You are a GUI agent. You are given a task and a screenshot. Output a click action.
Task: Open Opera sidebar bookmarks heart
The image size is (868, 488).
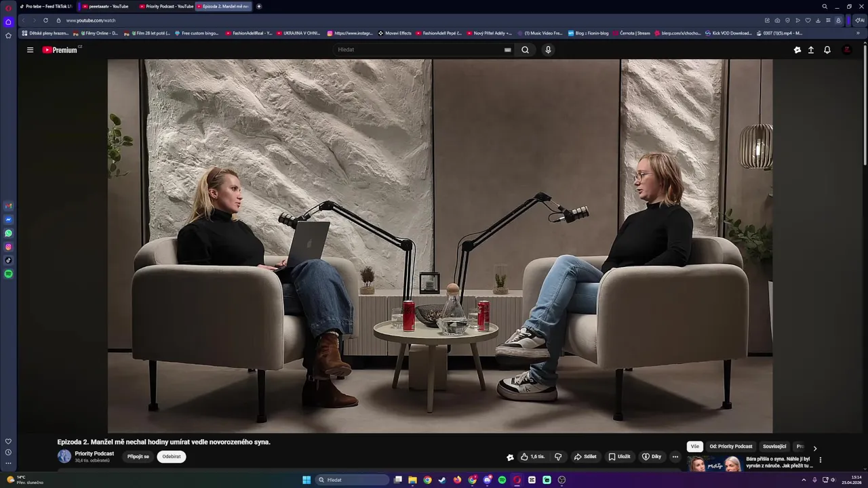[x=8, y=441]
